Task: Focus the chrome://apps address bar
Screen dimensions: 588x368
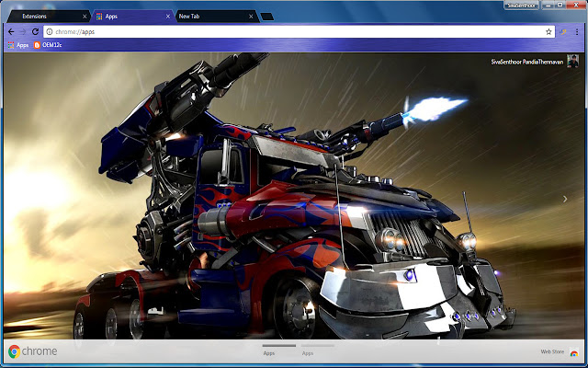Action: pyautogui.click(x=299, y=32)
